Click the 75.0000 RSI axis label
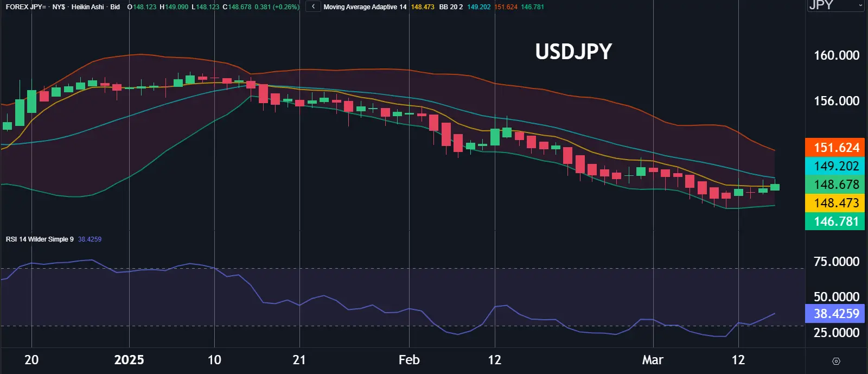 click(x=837, y=262)
